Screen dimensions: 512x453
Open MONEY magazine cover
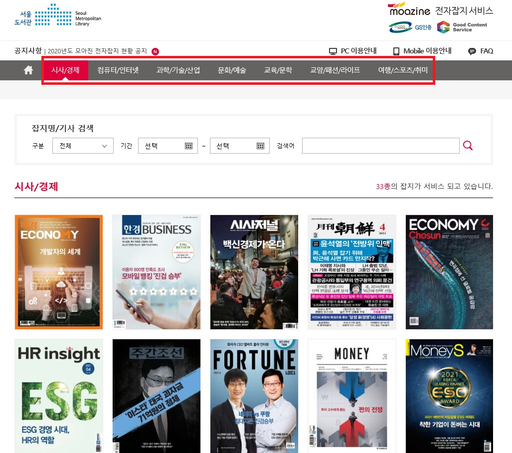click(352, 396)
